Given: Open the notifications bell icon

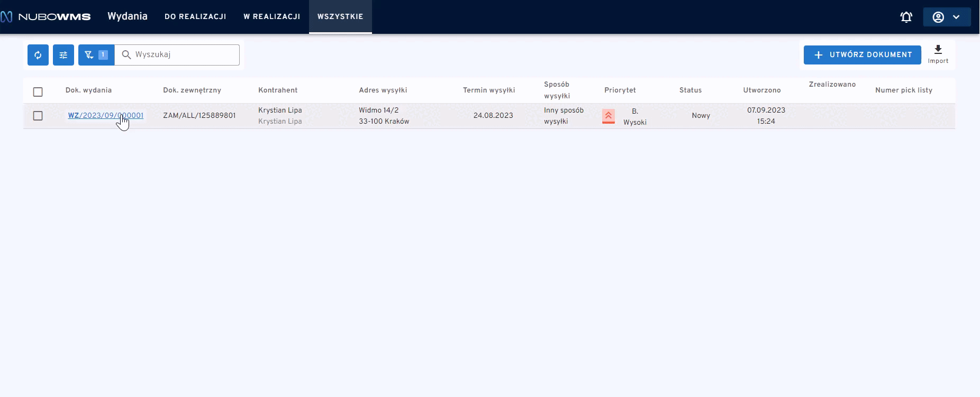Looking at the screenshot, I should tap(906, 17).
